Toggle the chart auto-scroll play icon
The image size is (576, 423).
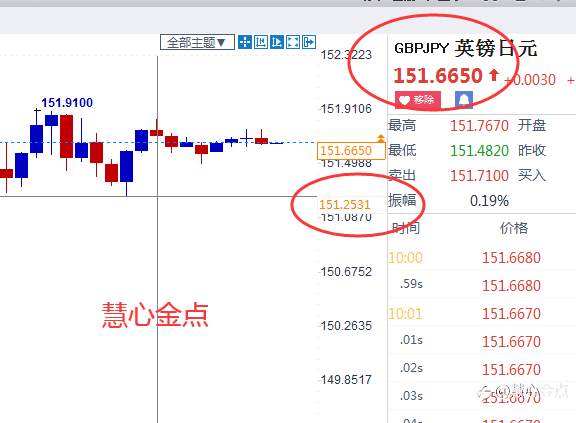point(277,42)
